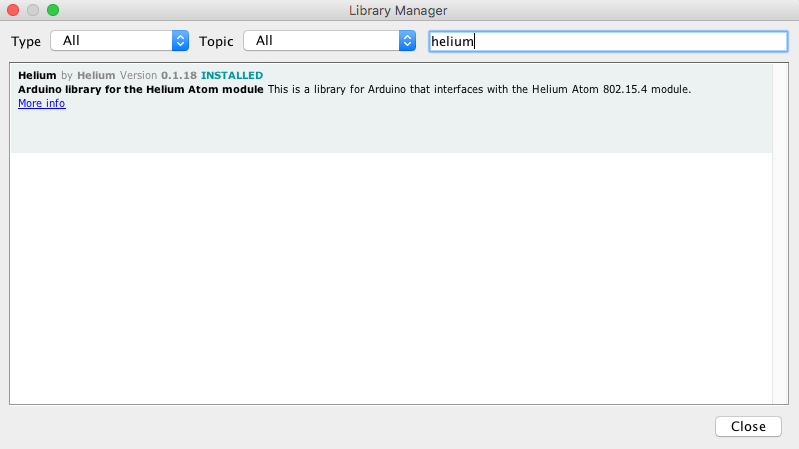799x449 pixels.
Task: Click the yellow minimize window button
Action: click(33, 10)
